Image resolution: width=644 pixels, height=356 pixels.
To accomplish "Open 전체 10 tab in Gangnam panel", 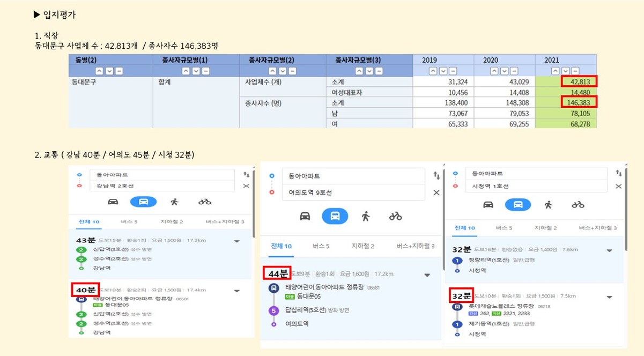I will point(89,221).
